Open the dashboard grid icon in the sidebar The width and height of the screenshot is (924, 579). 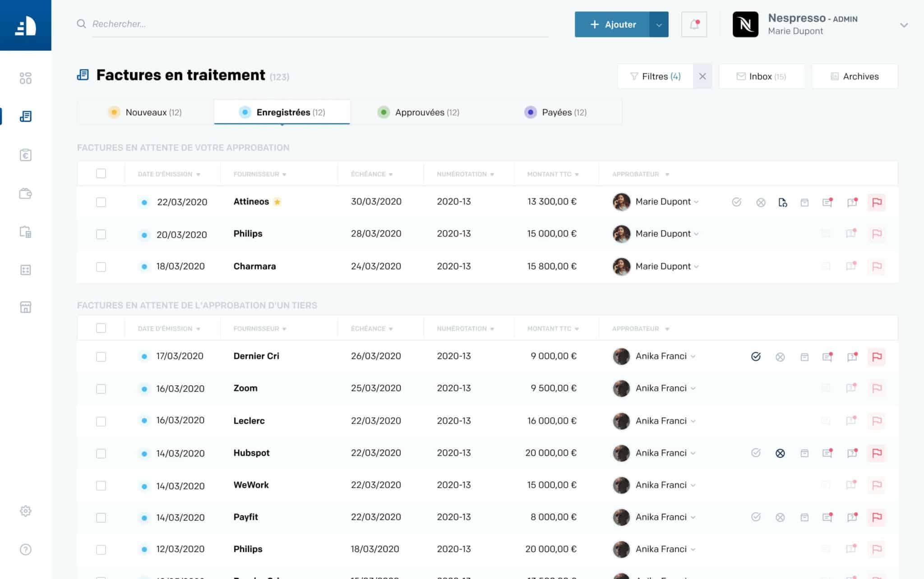[25, 78]
